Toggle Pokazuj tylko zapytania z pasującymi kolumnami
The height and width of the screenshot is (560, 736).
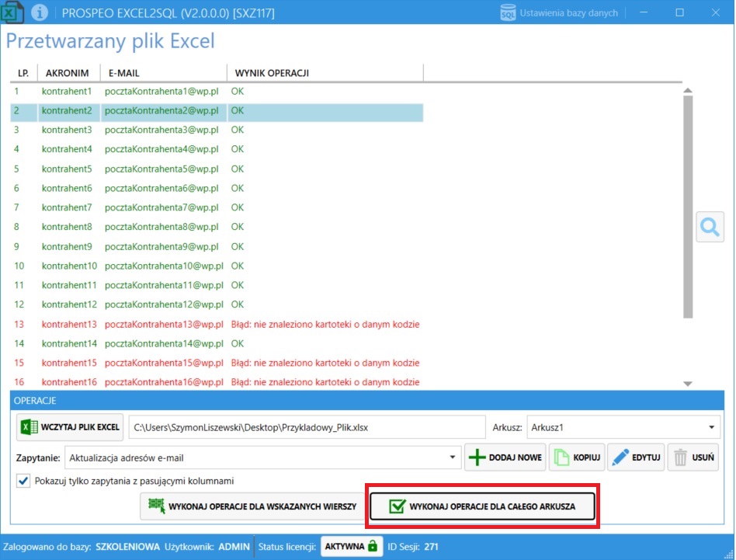(x=23, y=481)
